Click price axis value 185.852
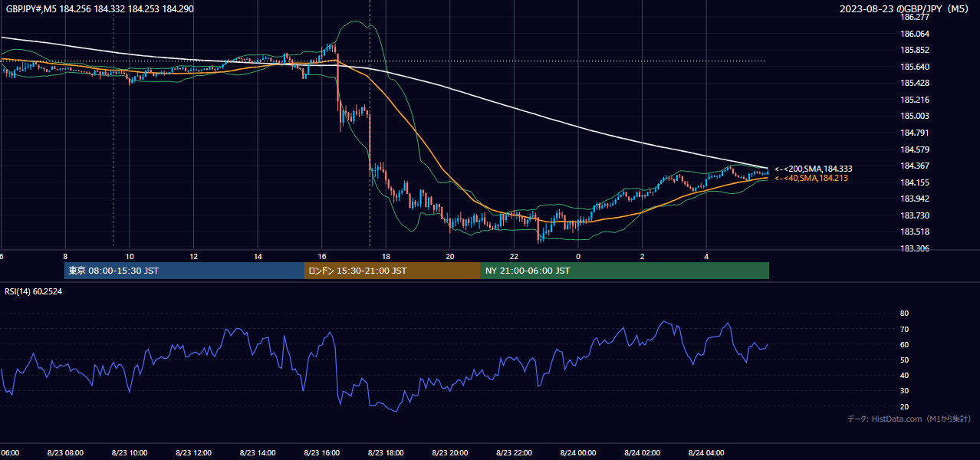The image size is (980, 460). 914,50
